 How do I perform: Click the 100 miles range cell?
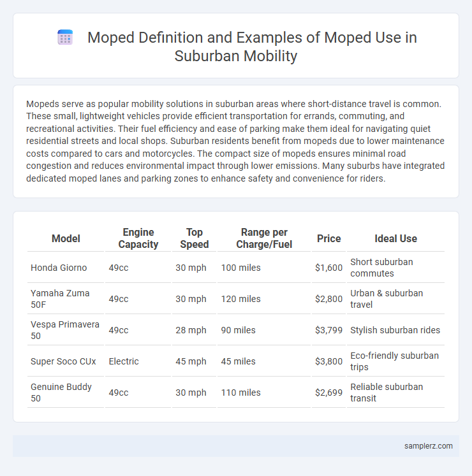point(264,268)
